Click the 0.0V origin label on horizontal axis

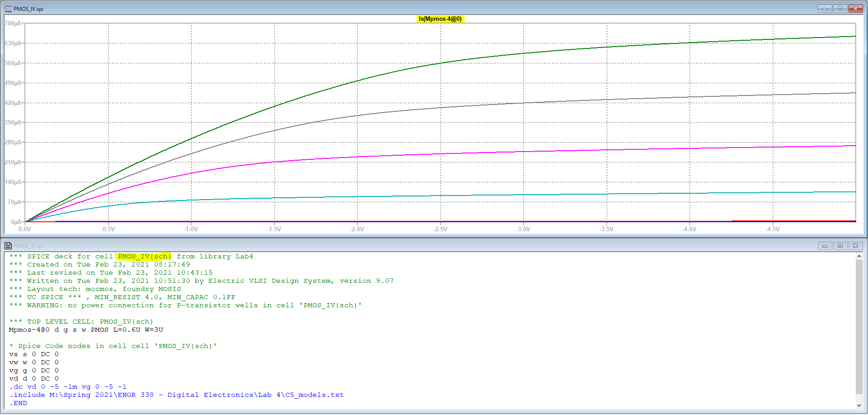[24, 229]
